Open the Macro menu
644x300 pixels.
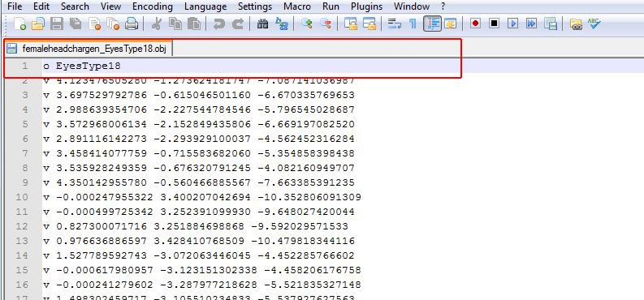pos(297,6)
